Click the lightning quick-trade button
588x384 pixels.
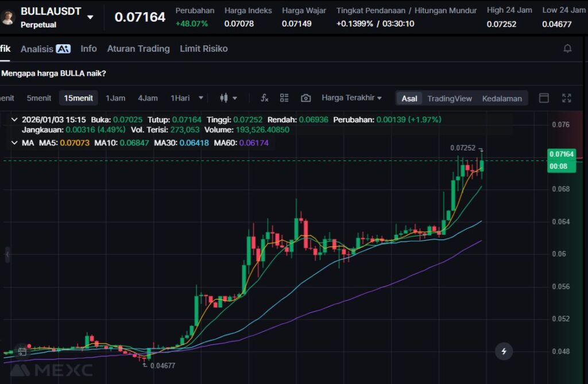(x=504, y=351)
